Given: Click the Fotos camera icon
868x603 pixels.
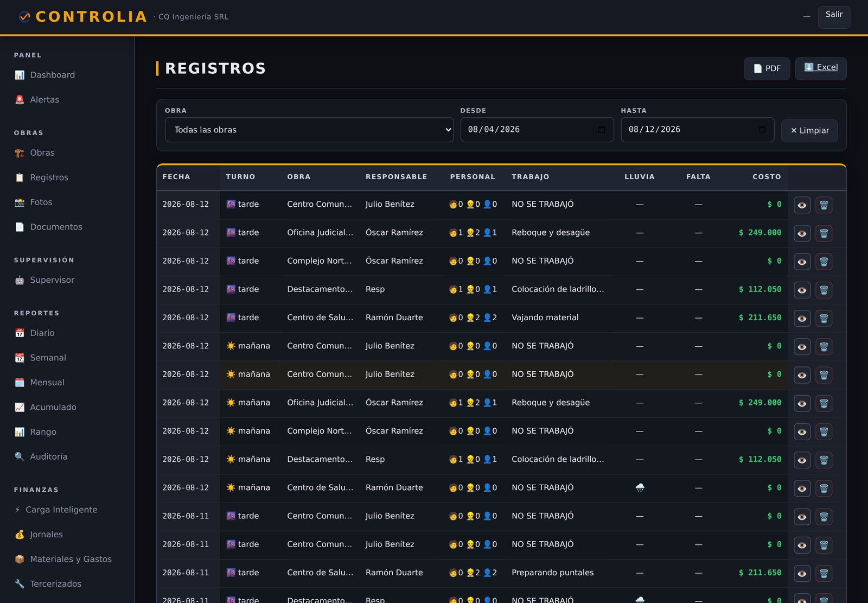Looking at the screenshot, I should [20, 202].
